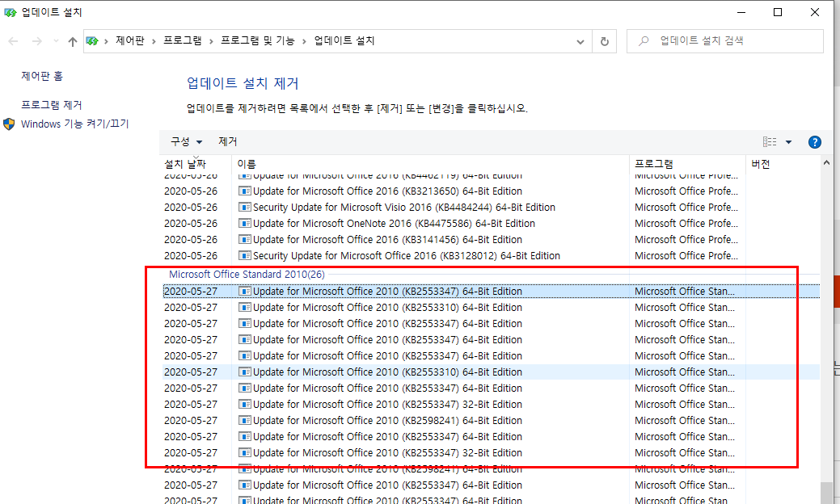
Task: Click the icon of the KB3141456 update row
Action: [x=245, y=240]
